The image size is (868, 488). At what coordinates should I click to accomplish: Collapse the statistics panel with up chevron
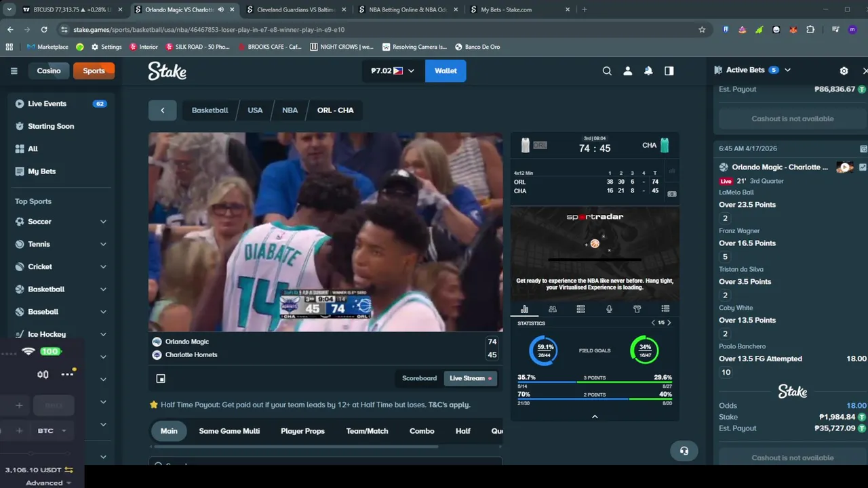point(595,417)
